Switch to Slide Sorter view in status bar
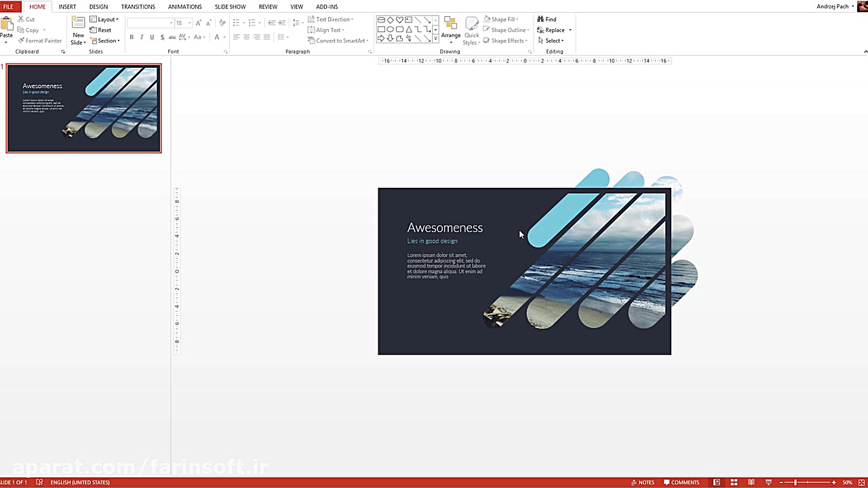This screenshot has width=868, height=488. (x=734, y=483)
